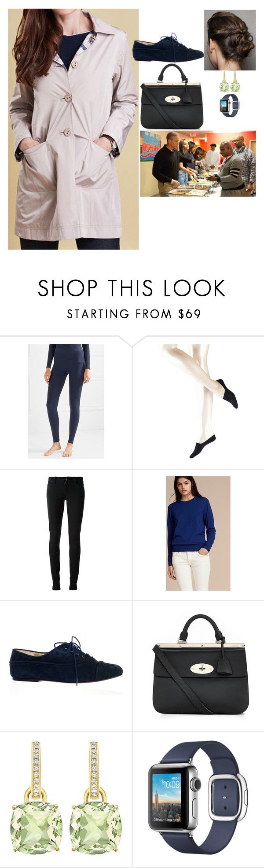Open the food serving line photo
Image resolution: width=264 pixels, height=868 pixels.
(x=198, y=163)
